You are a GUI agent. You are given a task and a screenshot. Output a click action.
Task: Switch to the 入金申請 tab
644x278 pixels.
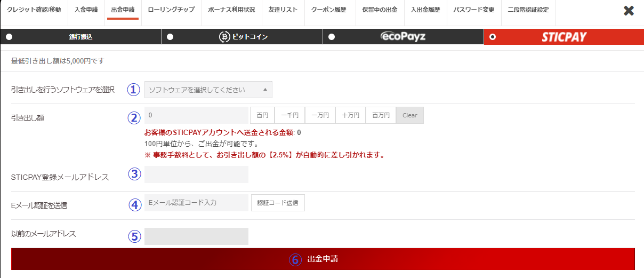tap(86, 10)
